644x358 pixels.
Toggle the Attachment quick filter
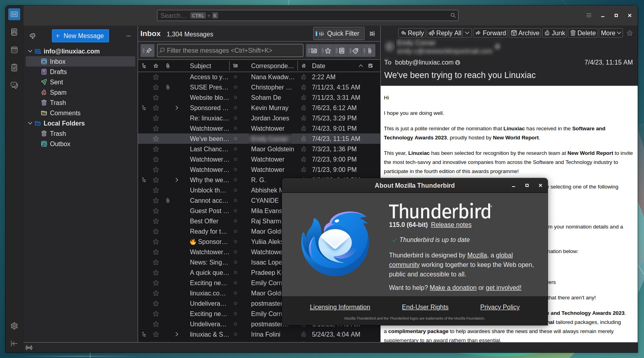(368, 50)
